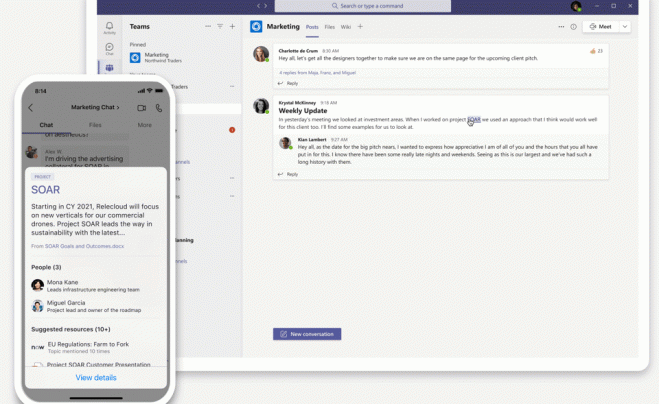Select Miguel Garcia in People list
The width and height of the screenshot is (659, 404).
pos(96,306)
